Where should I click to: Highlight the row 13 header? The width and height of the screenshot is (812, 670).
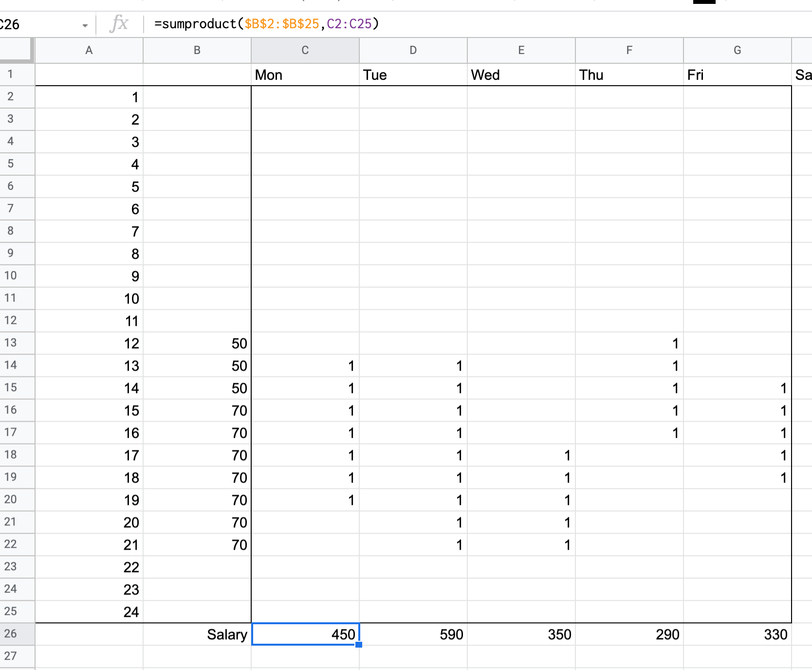click(x=11, y=343)
